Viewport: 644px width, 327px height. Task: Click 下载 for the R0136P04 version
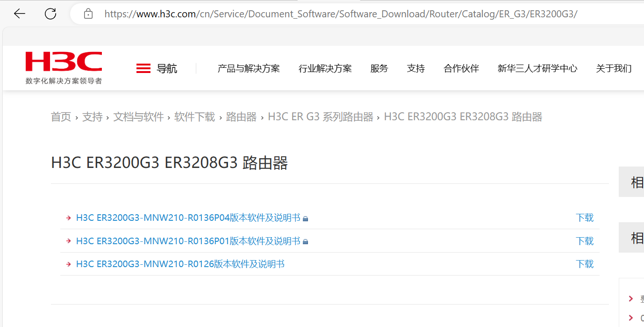[x=585, y=218]
